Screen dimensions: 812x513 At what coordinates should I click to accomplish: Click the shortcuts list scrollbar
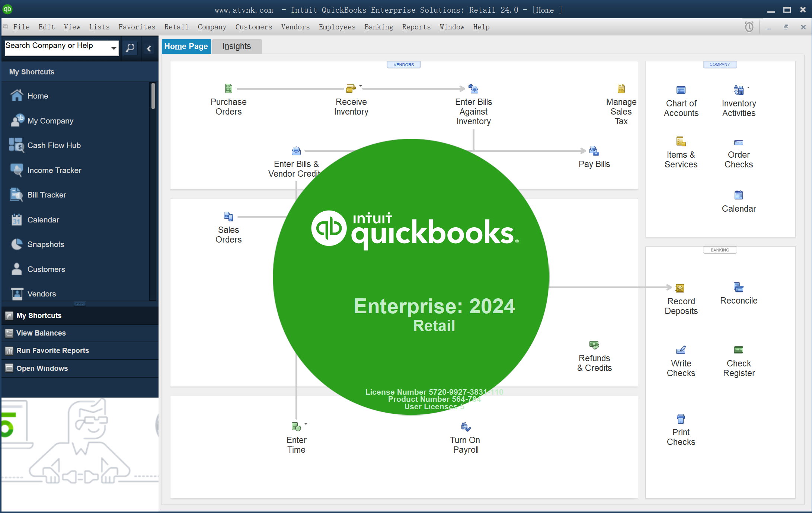[153, 96]
